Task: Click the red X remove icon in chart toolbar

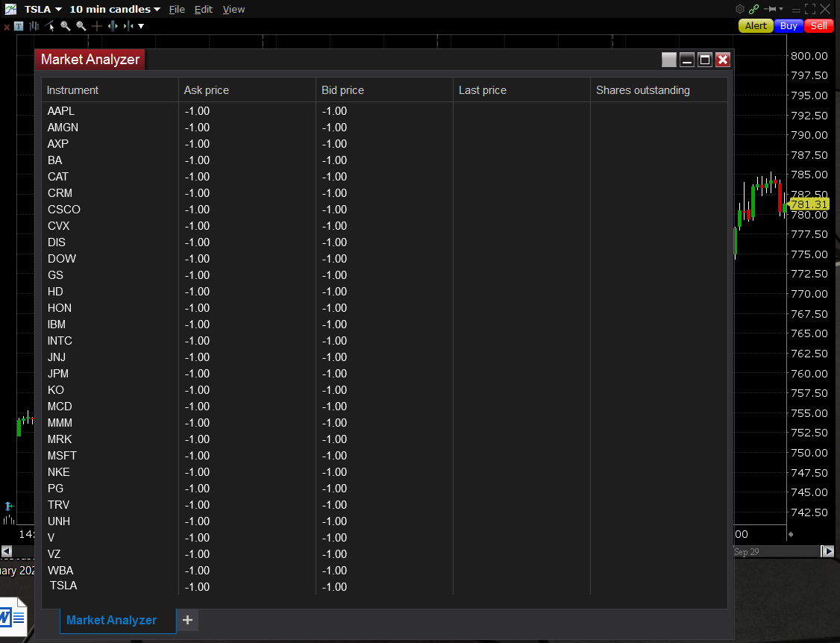Action: click(x=7, y=27)
